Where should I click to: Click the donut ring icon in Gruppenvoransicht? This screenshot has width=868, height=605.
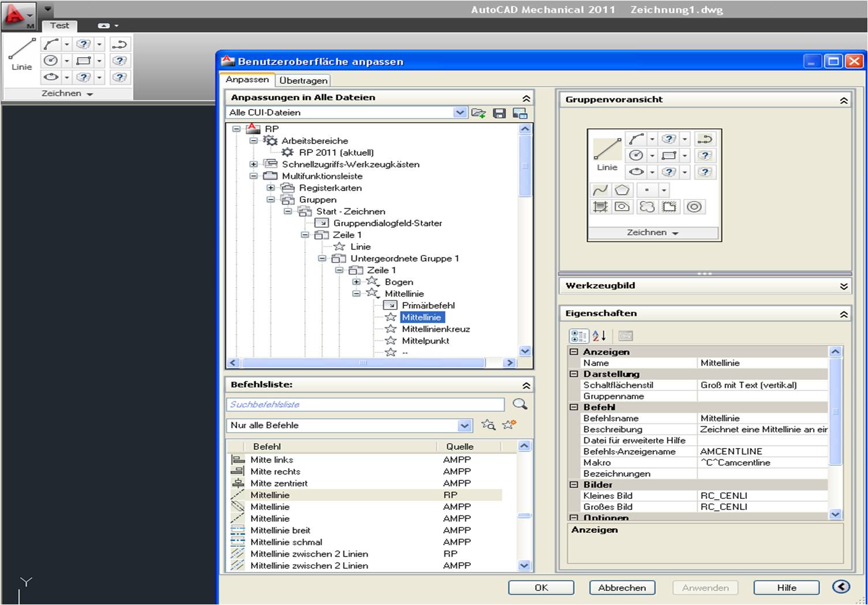tap(694, 206)
